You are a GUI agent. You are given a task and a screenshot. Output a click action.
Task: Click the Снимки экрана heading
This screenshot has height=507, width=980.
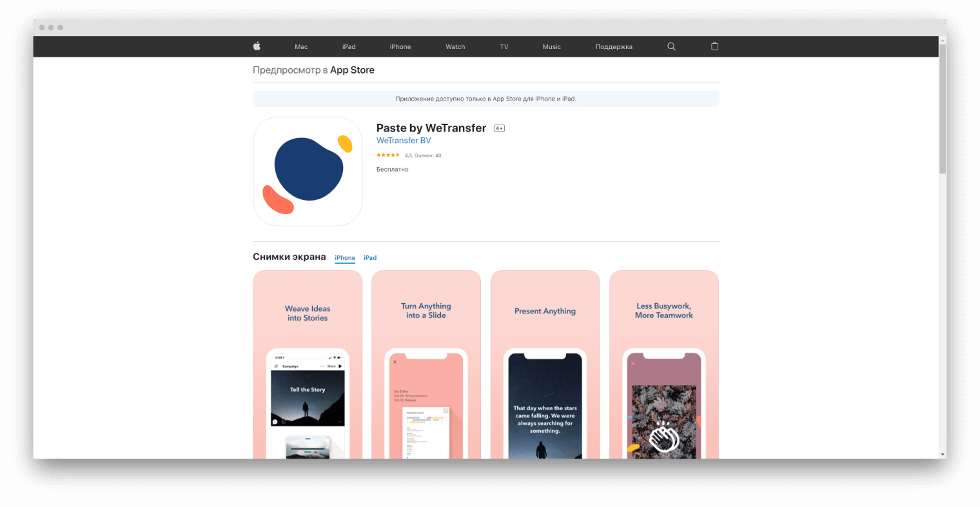289,257
